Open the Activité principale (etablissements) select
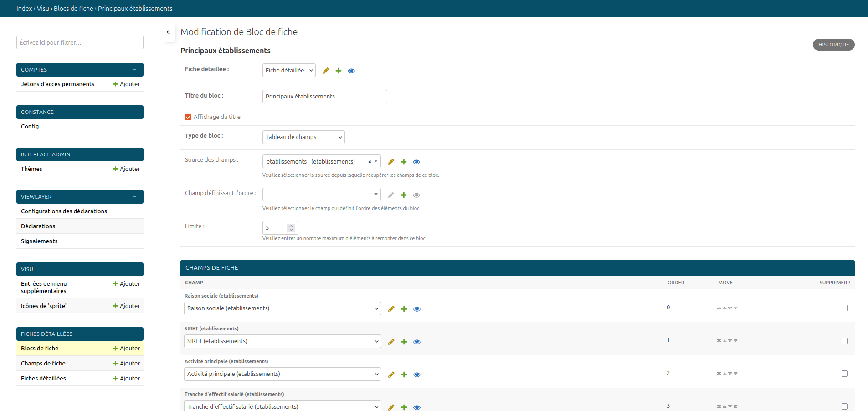The height and width of the screenshot is (411, 868). coord(282,374)
